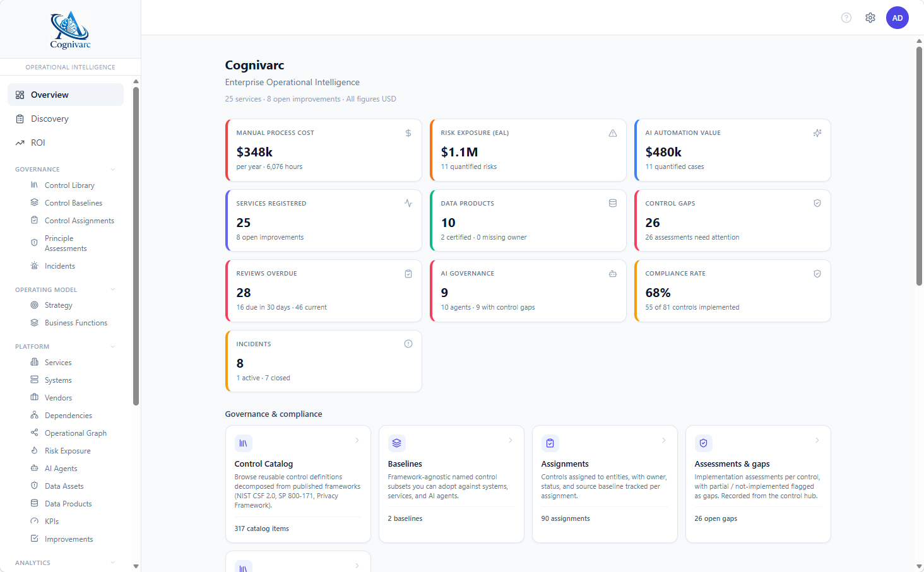Click the AI Agents bot icon

coord(35,468)
